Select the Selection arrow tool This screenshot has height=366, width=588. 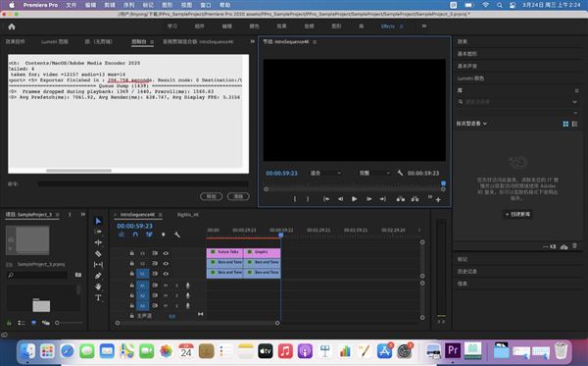point(98,221)
